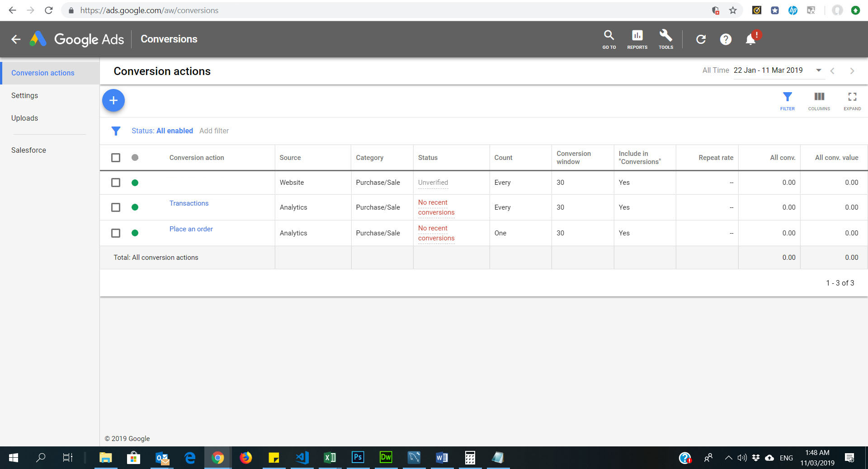Open Settings in the left sidebar

tap(25, 96)
